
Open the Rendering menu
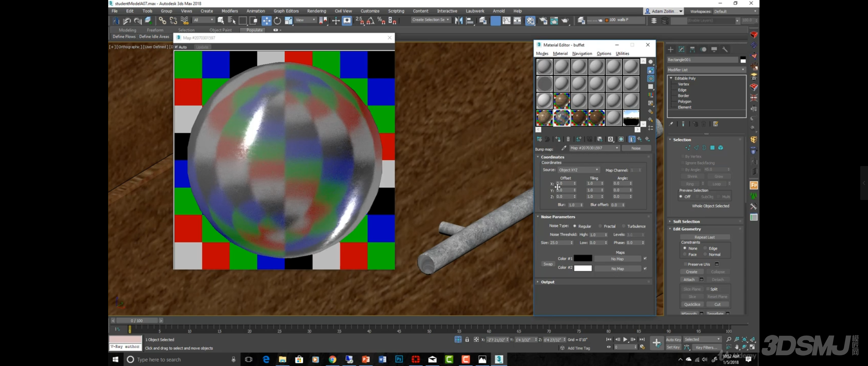pyautogui.click(x=316, y=11)
